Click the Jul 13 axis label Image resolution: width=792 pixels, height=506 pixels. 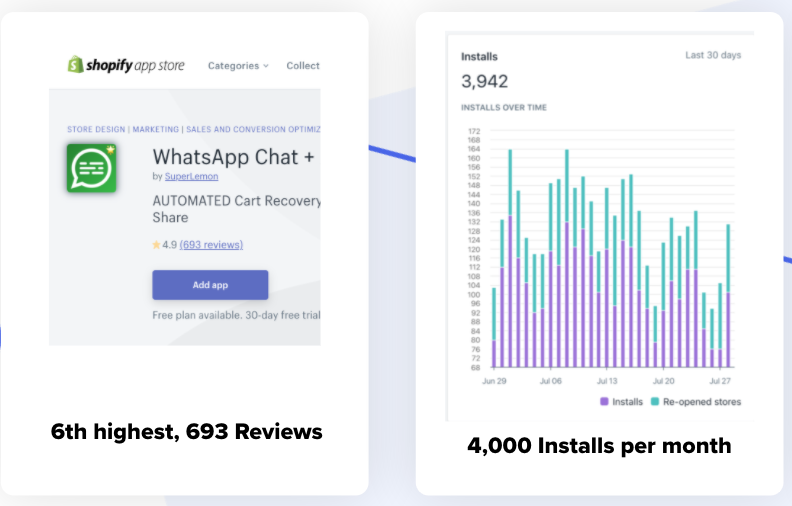(607, 381)
